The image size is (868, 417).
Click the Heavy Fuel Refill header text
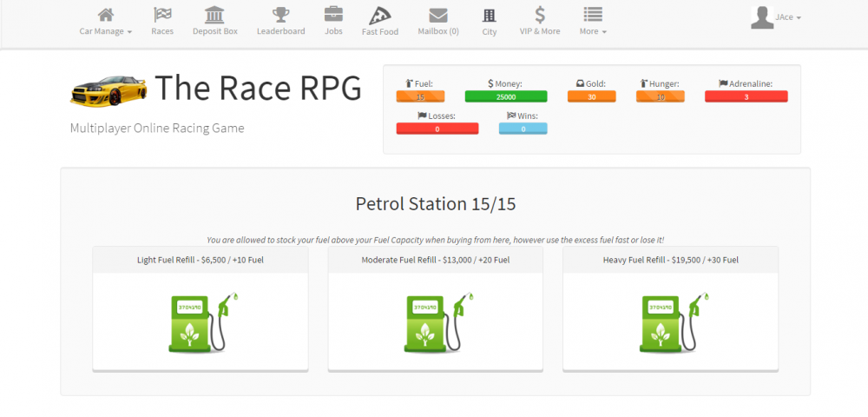coord(670,260)
